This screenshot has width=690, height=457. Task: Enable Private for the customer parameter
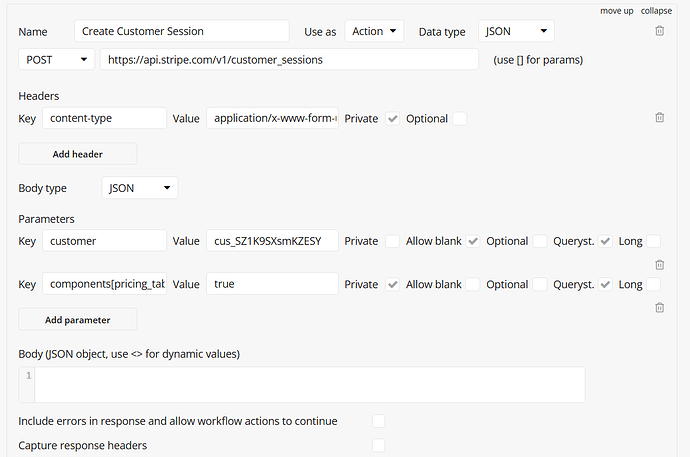tap(393, 241)
